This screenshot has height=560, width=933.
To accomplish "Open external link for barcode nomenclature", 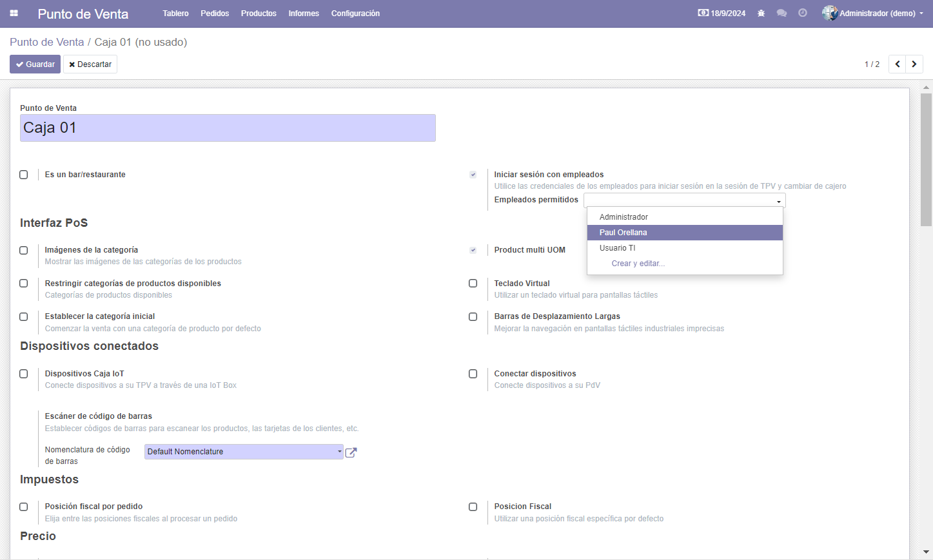I will (351, 452).
